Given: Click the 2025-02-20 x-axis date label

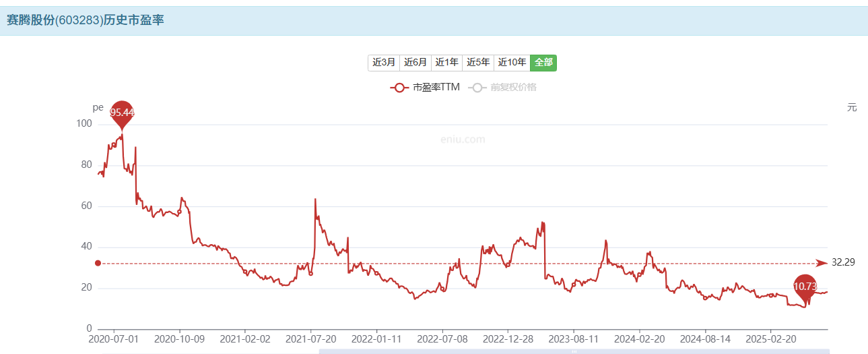Looking at the screenshot, I should pyautogui.click(x=770, y=338).
